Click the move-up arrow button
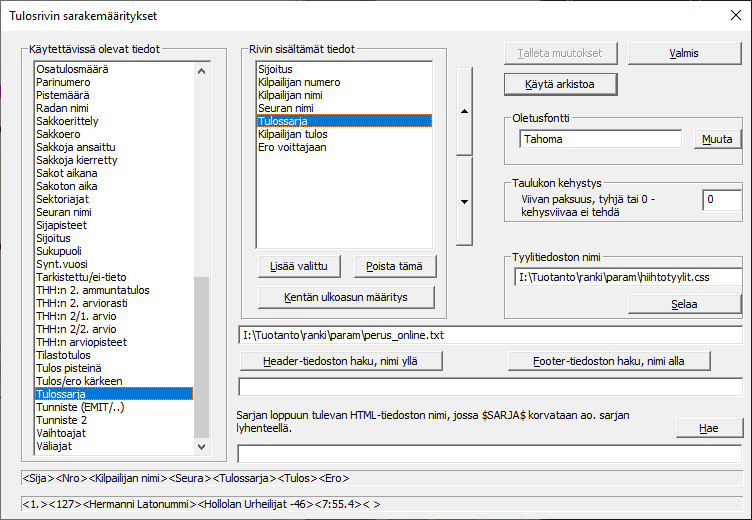 click(464, 111)
